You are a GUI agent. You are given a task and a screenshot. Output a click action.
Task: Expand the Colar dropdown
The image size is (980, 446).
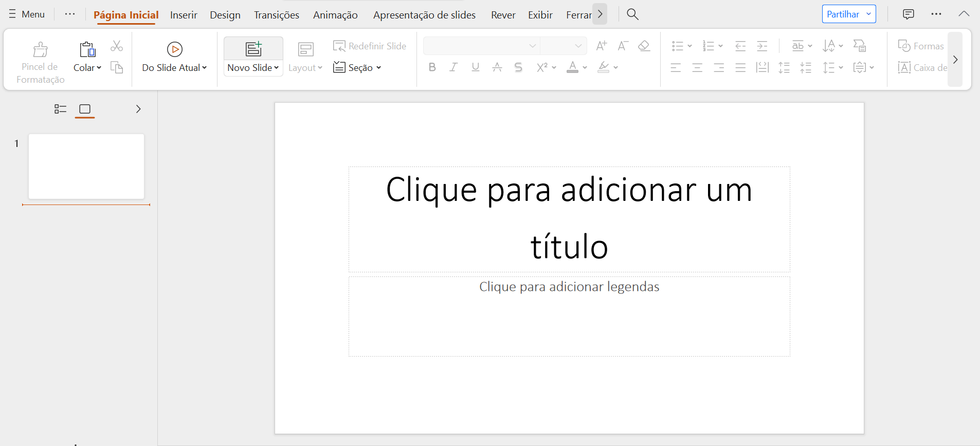(87, 68)
